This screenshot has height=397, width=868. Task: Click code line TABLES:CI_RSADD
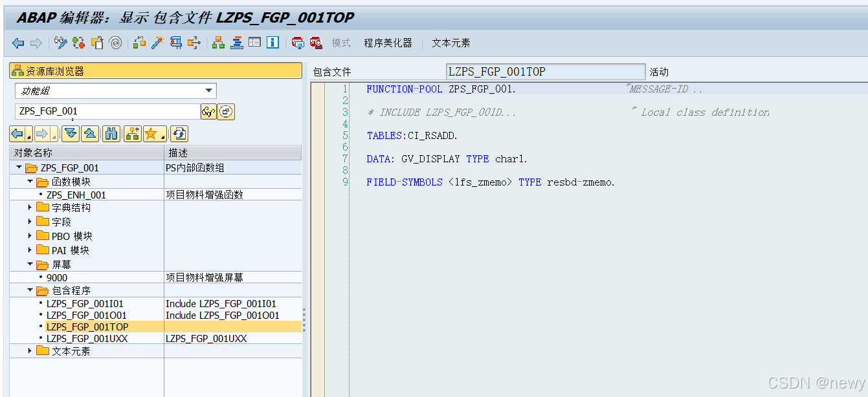point(412,136)
